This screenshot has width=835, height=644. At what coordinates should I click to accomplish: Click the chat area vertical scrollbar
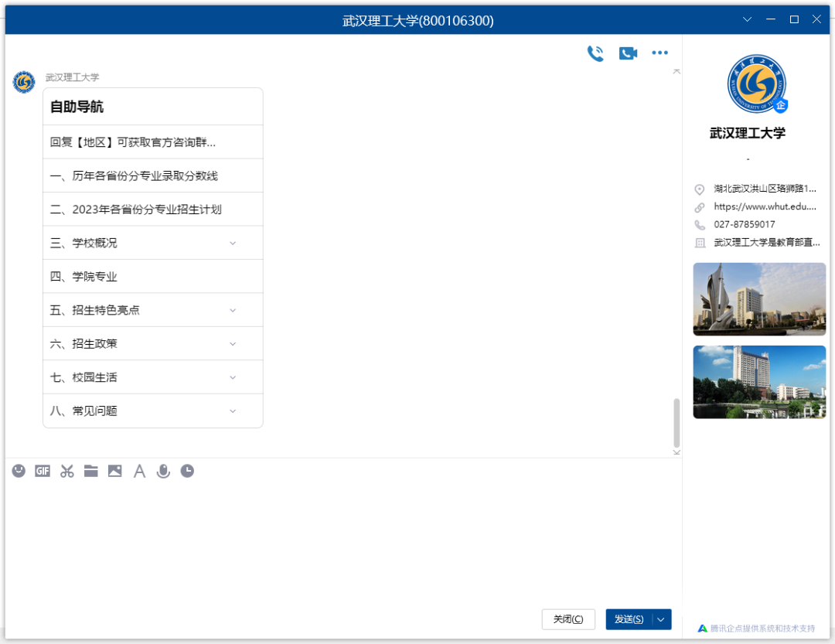click(677, 423)
